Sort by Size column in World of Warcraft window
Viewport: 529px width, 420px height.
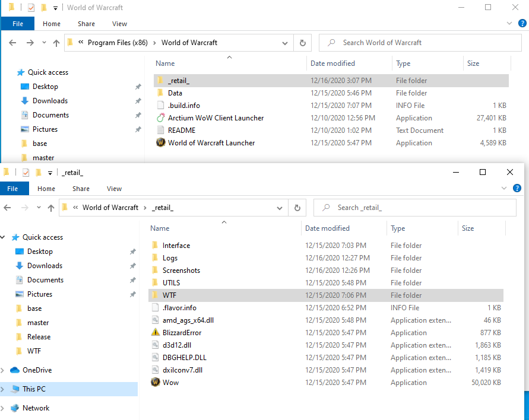coord(487,63)
